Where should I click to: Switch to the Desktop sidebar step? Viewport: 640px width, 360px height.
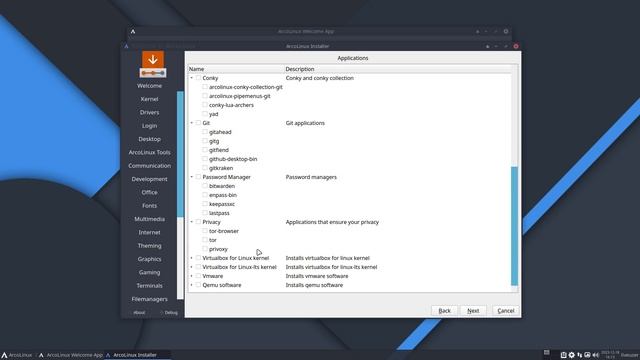149,139
